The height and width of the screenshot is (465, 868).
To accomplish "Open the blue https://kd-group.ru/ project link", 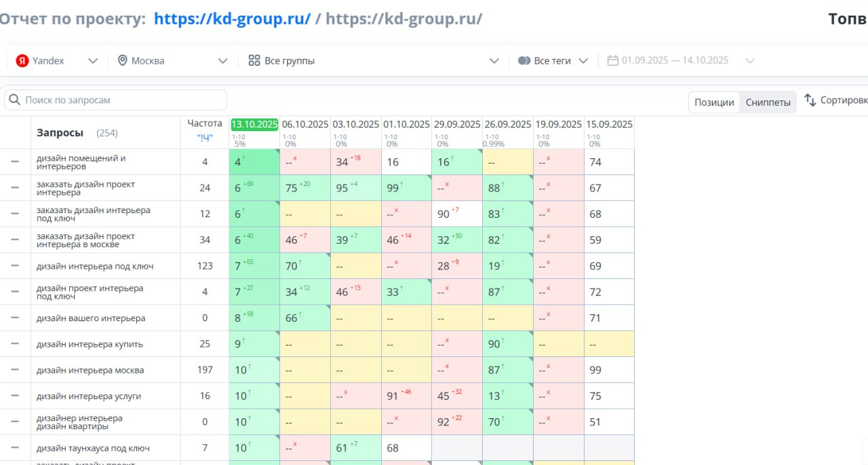I will (x=232, y=18).
